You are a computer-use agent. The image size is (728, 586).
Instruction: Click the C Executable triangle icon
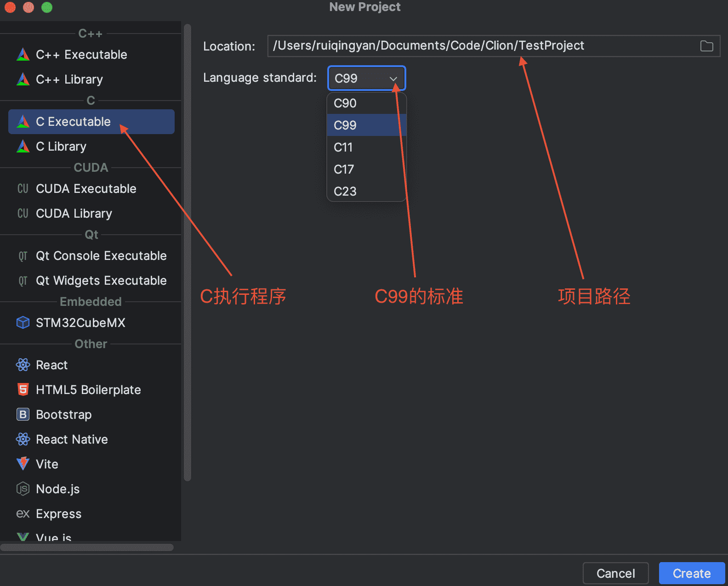coord(23,122)
